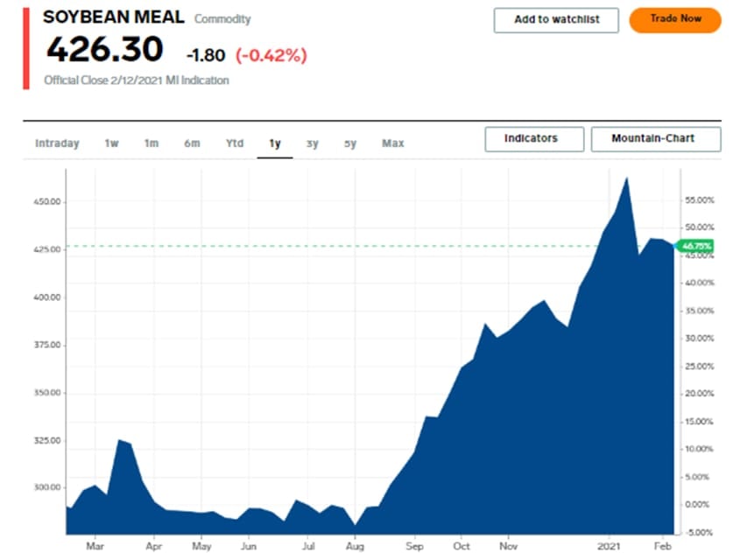This screenshot has height=560, width=733.
Task: Select the 1w chart range
Action: coord(111,143)
